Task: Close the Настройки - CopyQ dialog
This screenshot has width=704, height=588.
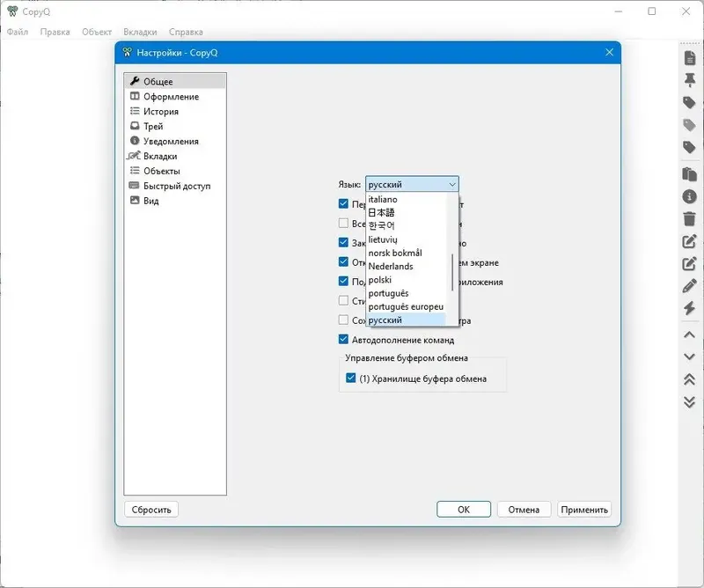Action: tap(609, 52)
